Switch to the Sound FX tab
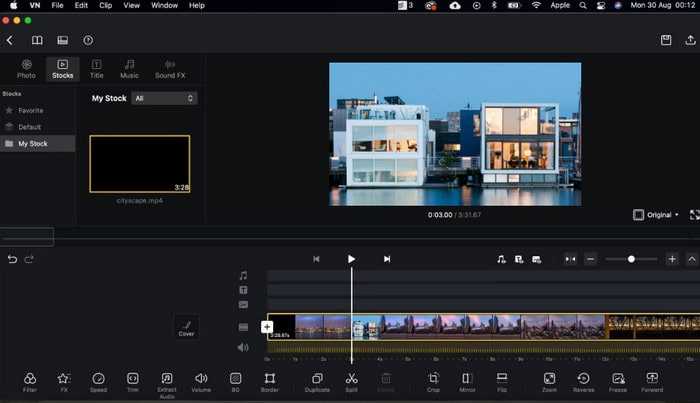Screen dimensions: 700x403 (x=170, y=69)
